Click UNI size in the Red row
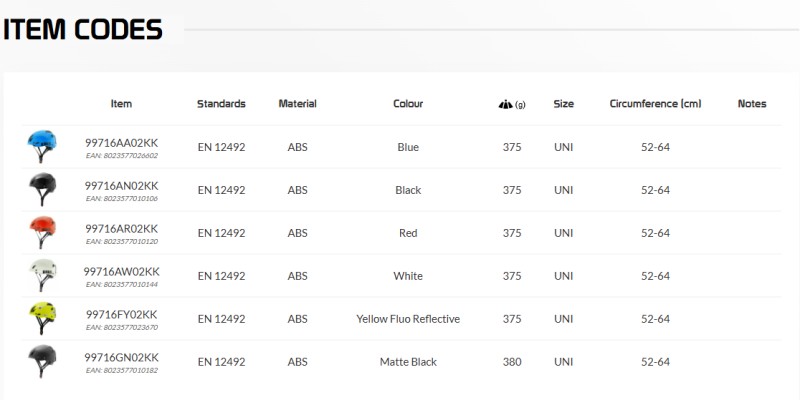Viewport: 800px width, 400px height. click(x=563, y=233)
